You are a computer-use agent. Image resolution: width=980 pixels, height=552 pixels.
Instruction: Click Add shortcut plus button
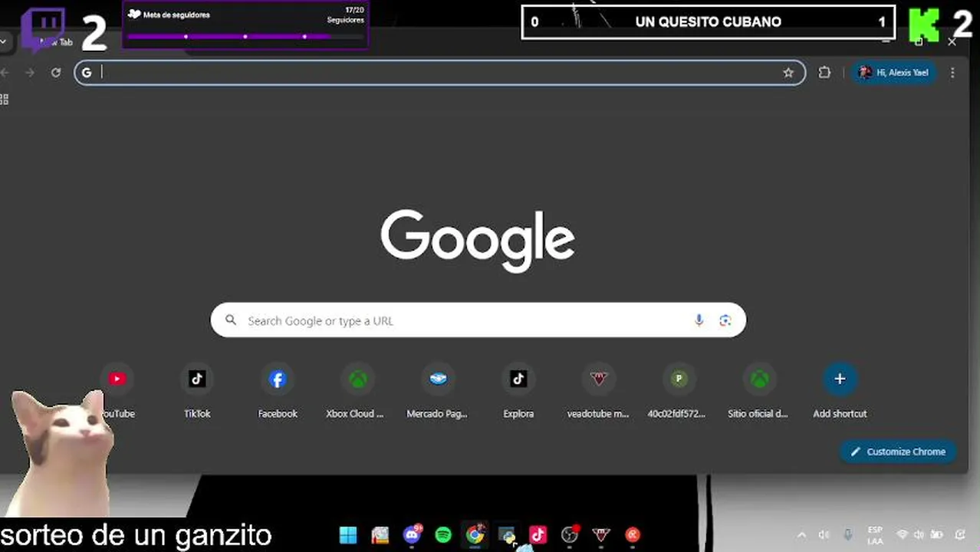click(840, 379)
